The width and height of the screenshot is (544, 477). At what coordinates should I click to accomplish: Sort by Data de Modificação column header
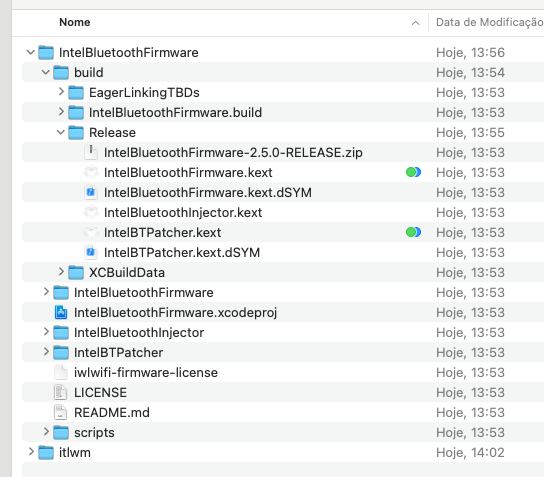[x=490, y=23]
